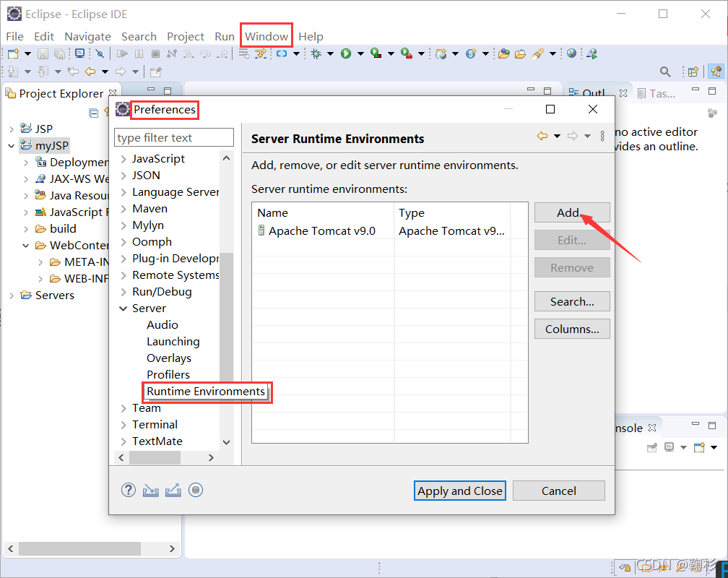
Task: Click the New Dynamic Web Project icon
Action: (441, 54)
